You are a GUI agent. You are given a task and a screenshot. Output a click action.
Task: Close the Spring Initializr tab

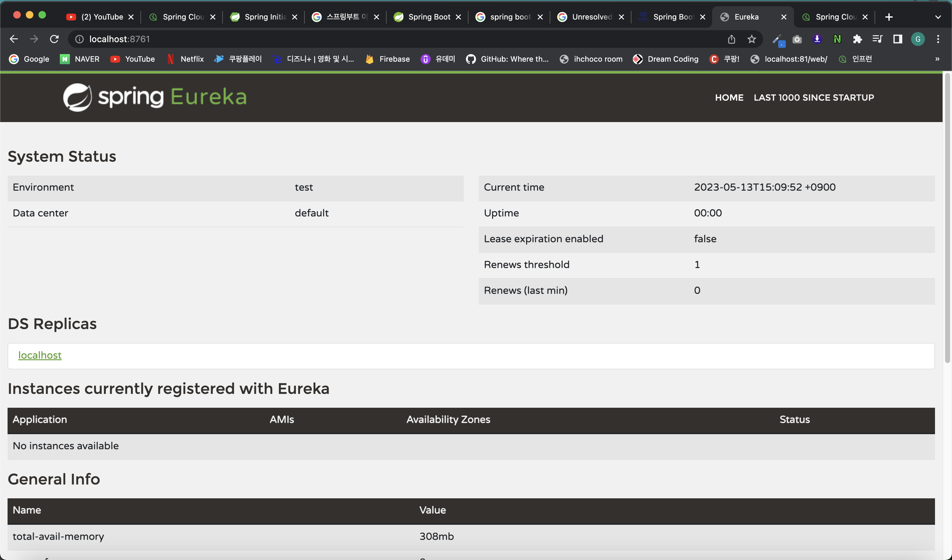295,17
